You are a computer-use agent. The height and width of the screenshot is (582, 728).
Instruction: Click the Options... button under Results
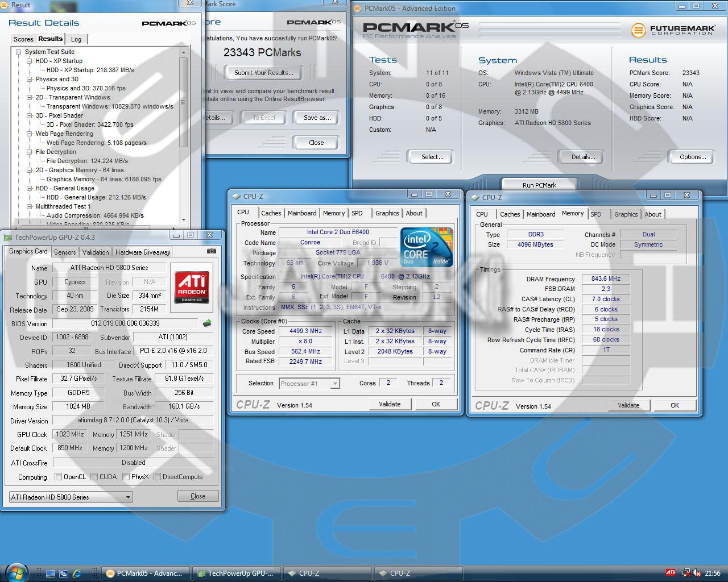[x=692, y=157]
